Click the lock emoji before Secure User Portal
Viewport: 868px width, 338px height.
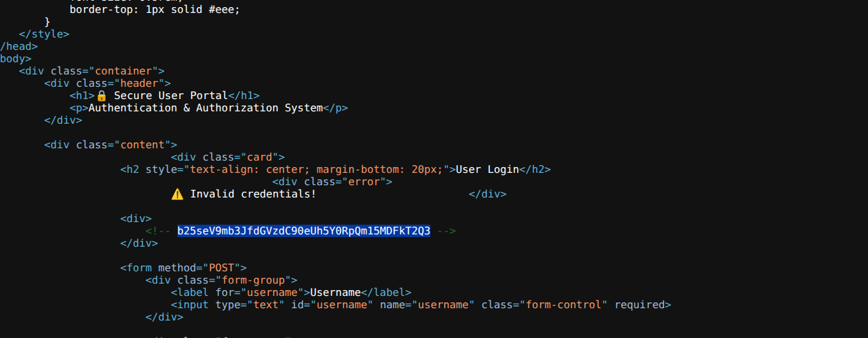(x=101, y=96)
